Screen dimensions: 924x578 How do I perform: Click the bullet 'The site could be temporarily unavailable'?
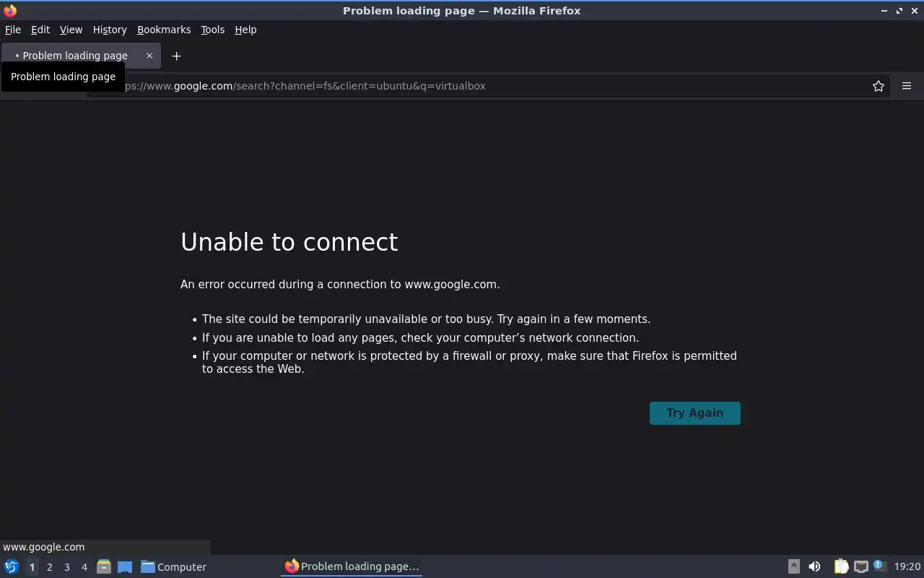point(426,319)
